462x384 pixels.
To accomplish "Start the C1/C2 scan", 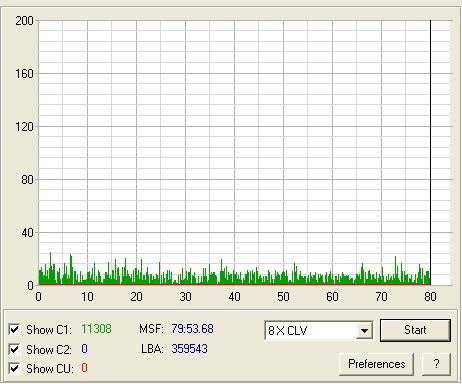I will [x=415, y=330].
